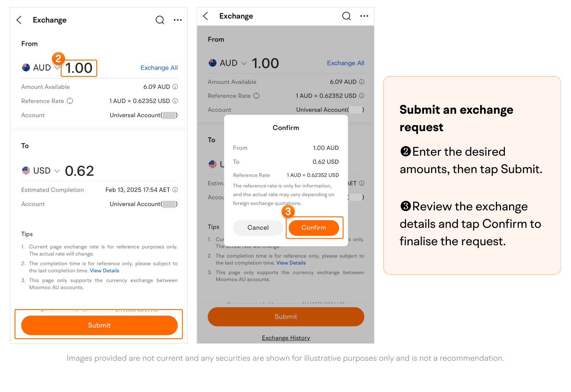571x392 pixels.
Task: Show info for Estimated Completion time
Action: (x=175, y=190)
